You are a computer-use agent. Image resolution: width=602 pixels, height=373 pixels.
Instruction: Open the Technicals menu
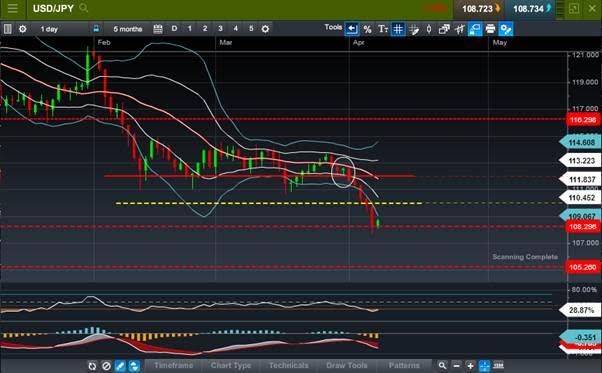click(x=289, y=365)
